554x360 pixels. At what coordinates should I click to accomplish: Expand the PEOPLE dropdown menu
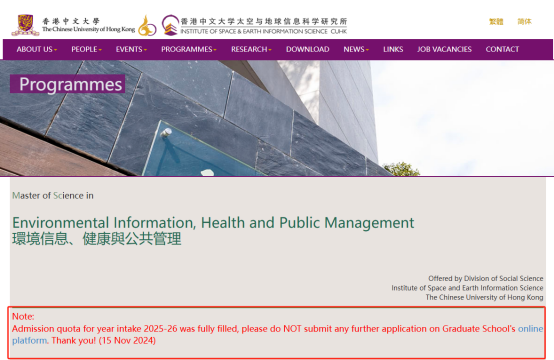[87, 49]
